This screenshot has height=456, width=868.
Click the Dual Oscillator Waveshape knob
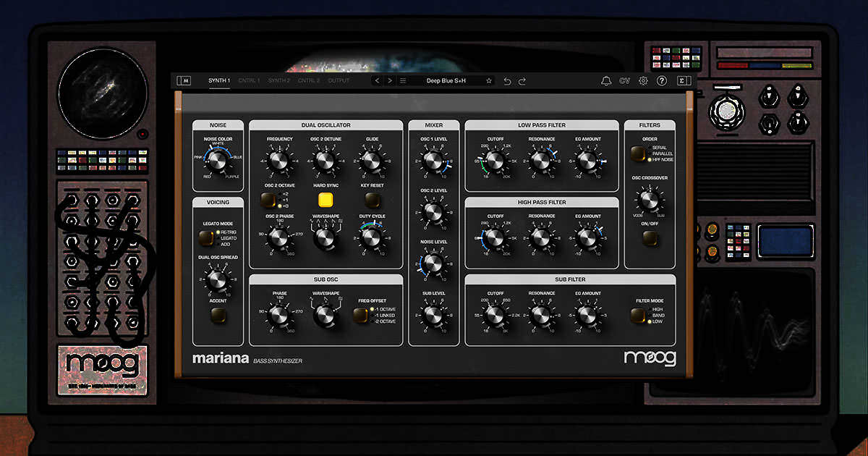(x=325, y=237)
